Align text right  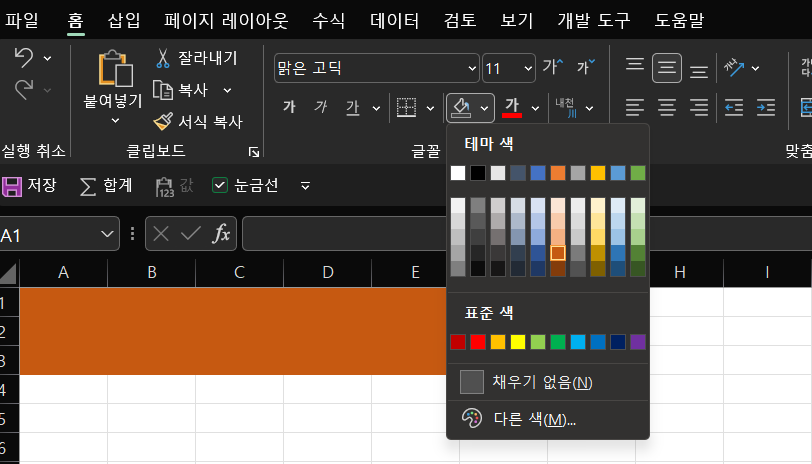click(699, 108)
